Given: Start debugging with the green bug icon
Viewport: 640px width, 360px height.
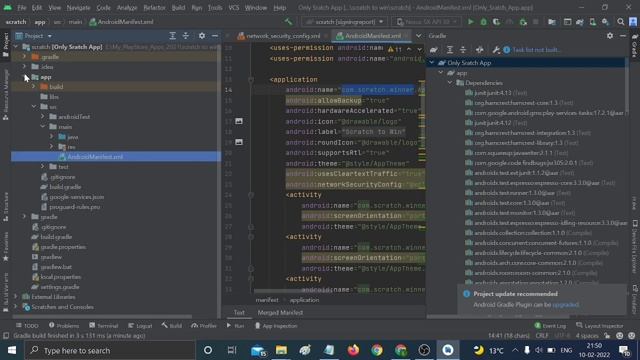Looking at the screenshot, I should coord(483,22).
